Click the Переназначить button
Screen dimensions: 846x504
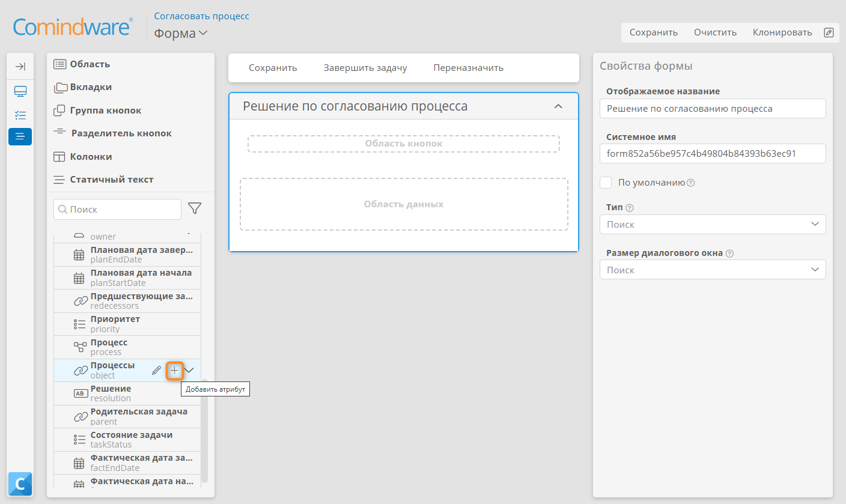468,68
